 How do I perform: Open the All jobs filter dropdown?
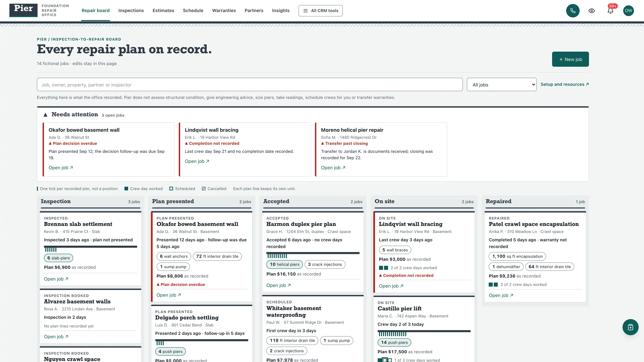pos(501,85)
